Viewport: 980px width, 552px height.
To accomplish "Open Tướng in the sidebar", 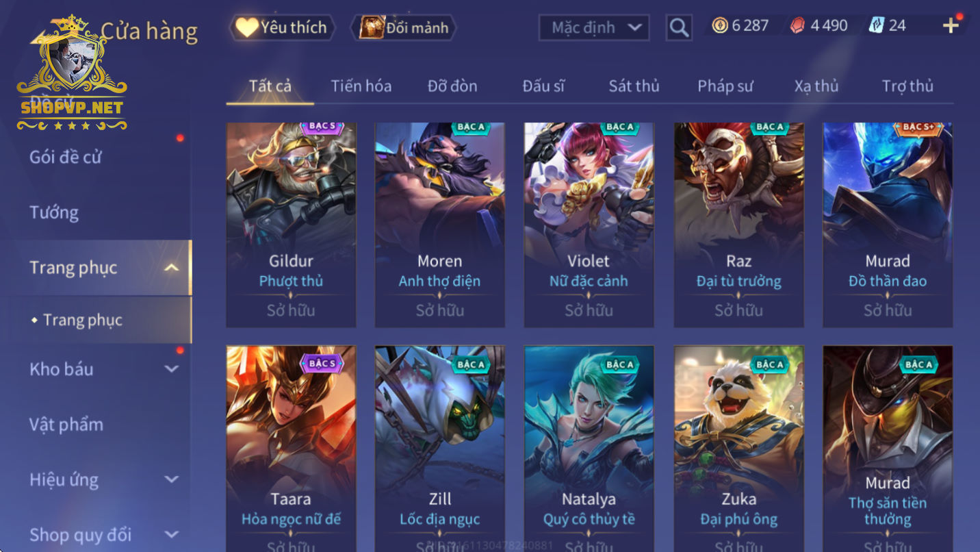I will pos(54,212).
